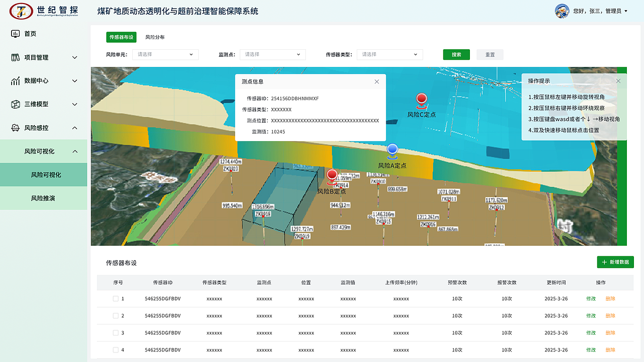
Task: Click 新增数据 to add new data
Action: pyautogui.click(x=615, y=262)
